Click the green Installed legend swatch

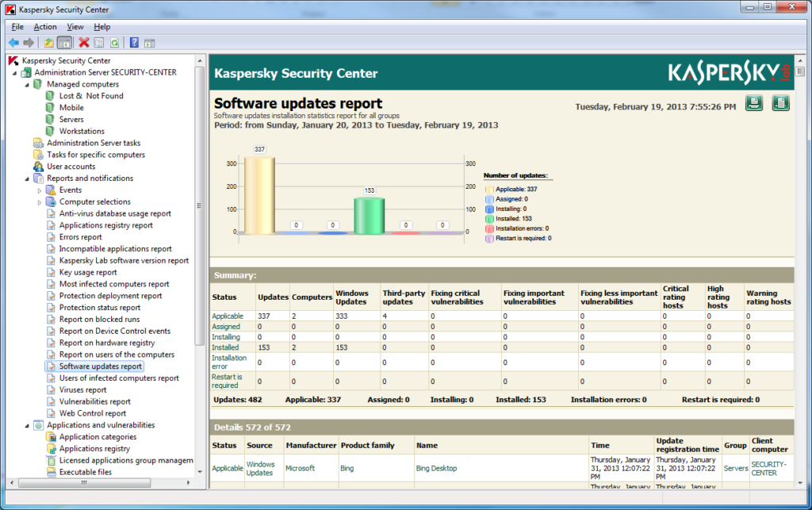pyautogui.click(x=488, y=219)
